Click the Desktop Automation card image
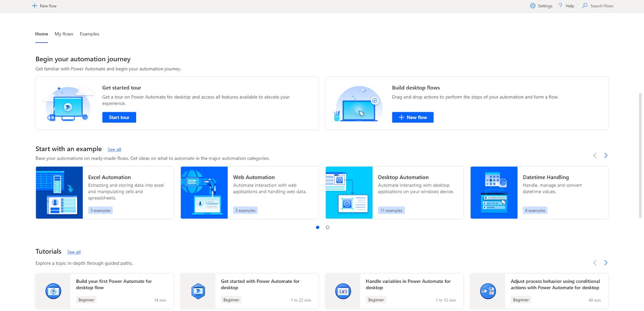Viewport: 644px width, 311px height. click(349, 193)
